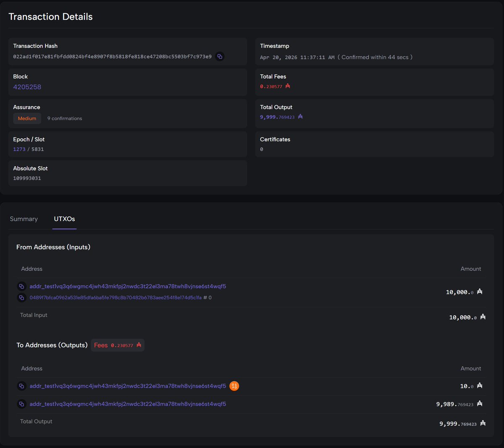Open block 4205258
The height and width of the screenshot is (448, 504).
tap(27, 87)
